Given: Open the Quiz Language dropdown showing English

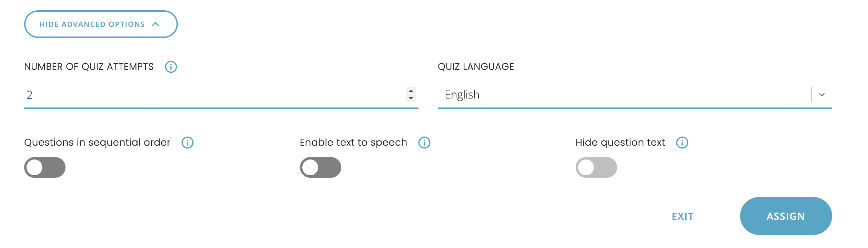Looking at the screenshot, I should 620,95.
